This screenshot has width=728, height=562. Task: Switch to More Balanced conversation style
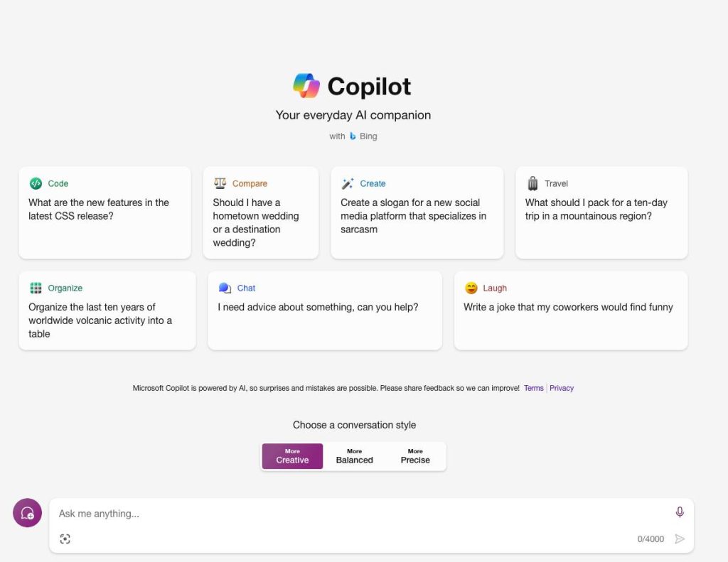[x=354, y=455]
